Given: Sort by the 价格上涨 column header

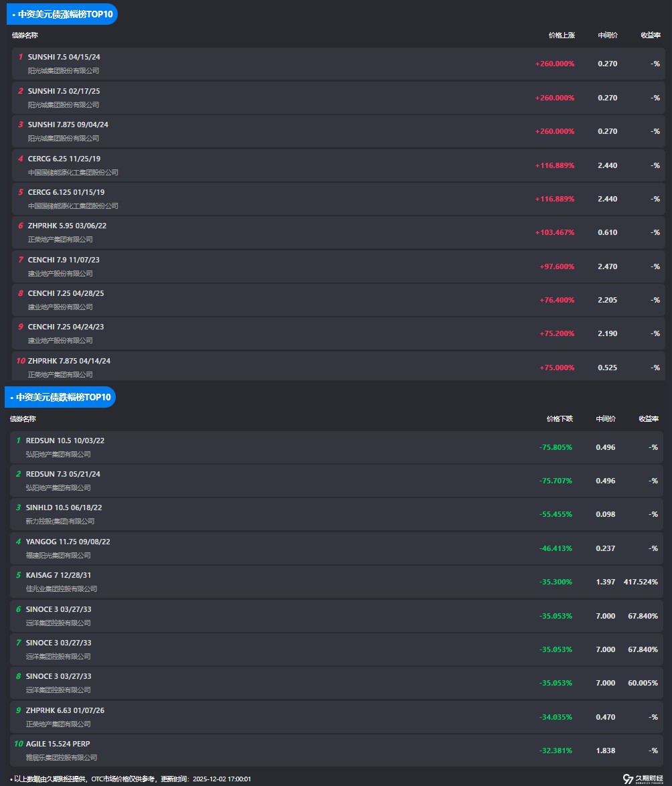Looking at the screenshot, I should [561, 35].
